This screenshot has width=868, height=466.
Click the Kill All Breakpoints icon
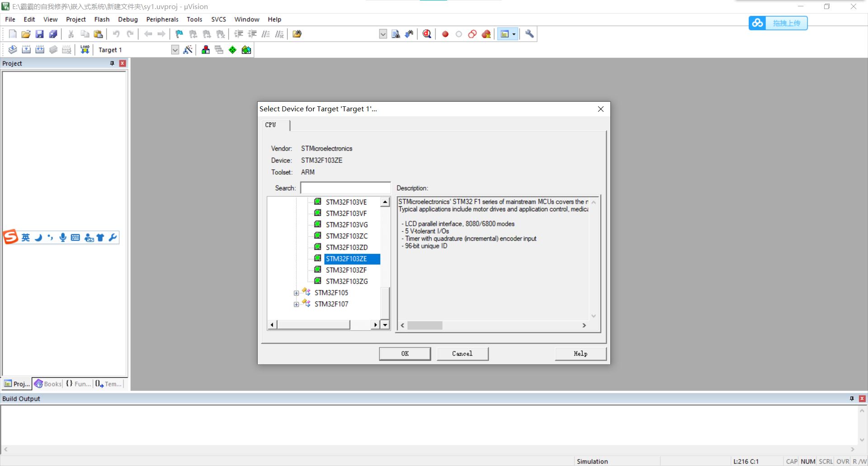coord(486,34)
